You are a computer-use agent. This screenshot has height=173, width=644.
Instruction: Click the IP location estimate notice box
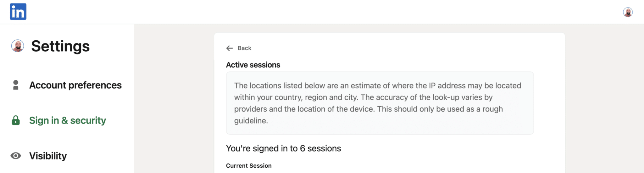click(x=380, y=103)
